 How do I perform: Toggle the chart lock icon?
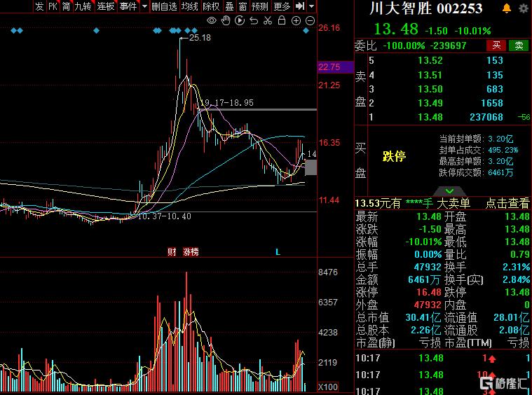(282, 20)
